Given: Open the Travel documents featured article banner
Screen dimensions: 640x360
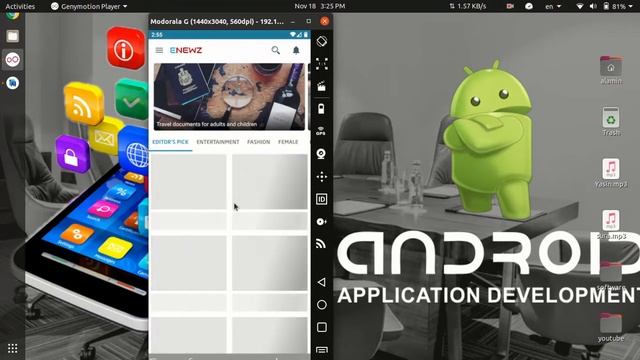Looking at the screenshot, I should point(229,97).
